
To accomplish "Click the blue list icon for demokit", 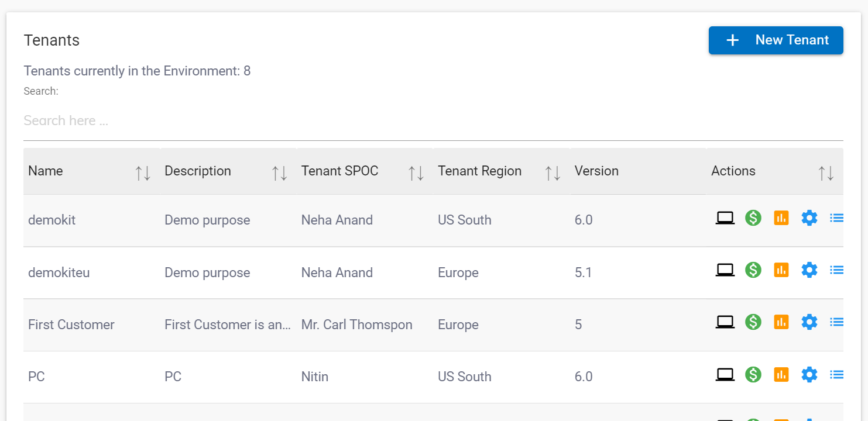I will click(836, 218).
